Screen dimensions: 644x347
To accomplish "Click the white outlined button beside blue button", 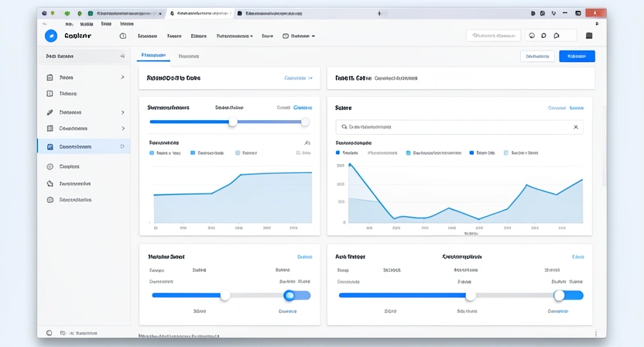I will 538,57.
